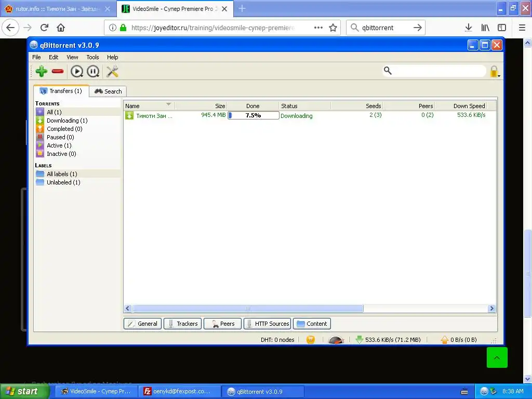Select the All (1) torrents filter
Screen dimensions: 532x399
pyautogui.click(x=78, y=112)
